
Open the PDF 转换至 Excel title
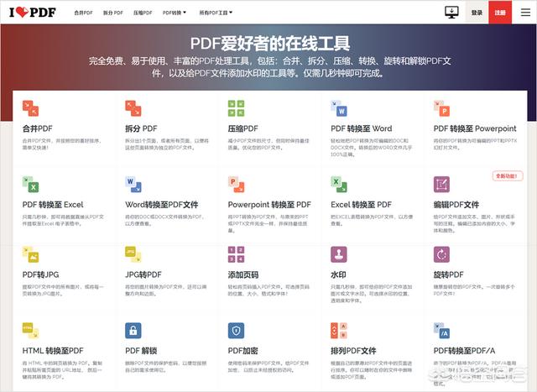[53, 205]
